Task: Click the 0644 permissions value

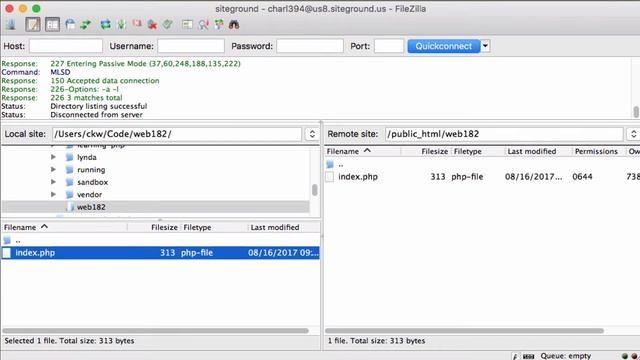Action: tap(582, 177)
